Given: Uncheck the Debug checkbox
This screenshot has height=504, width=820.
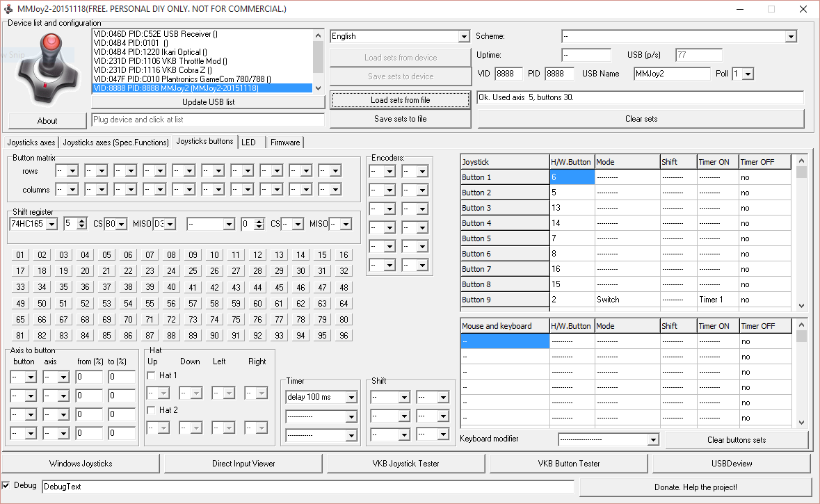Looking at the screenshot, I should (x=6, y=487).
